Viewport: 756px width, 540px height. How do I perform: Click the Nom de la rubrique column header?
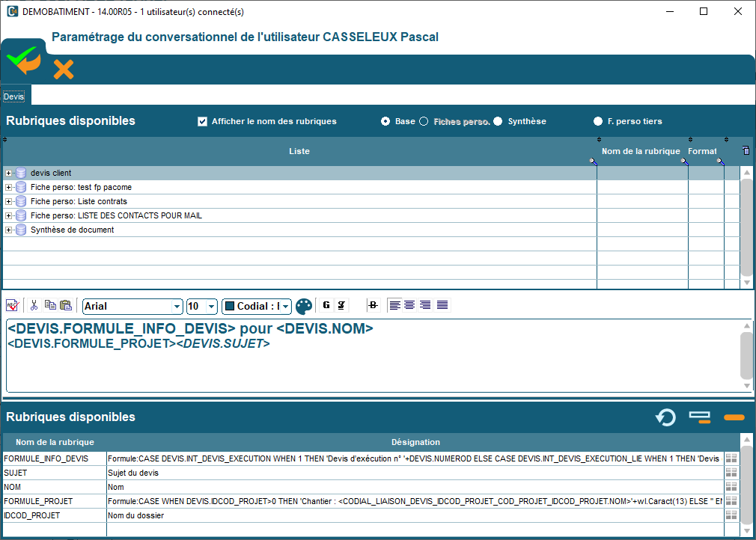(x=641, y=151)
